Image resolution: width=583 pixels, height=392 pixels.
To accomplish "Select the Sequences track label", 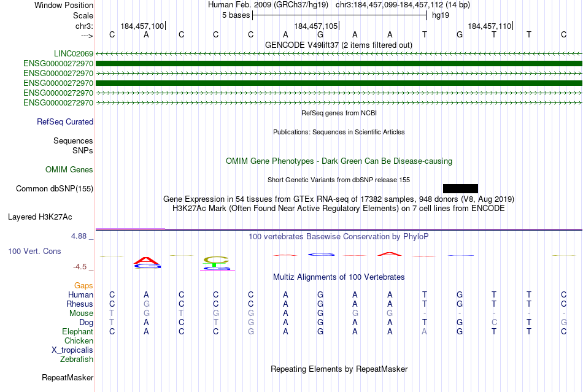I will click(x=73, y=141).
